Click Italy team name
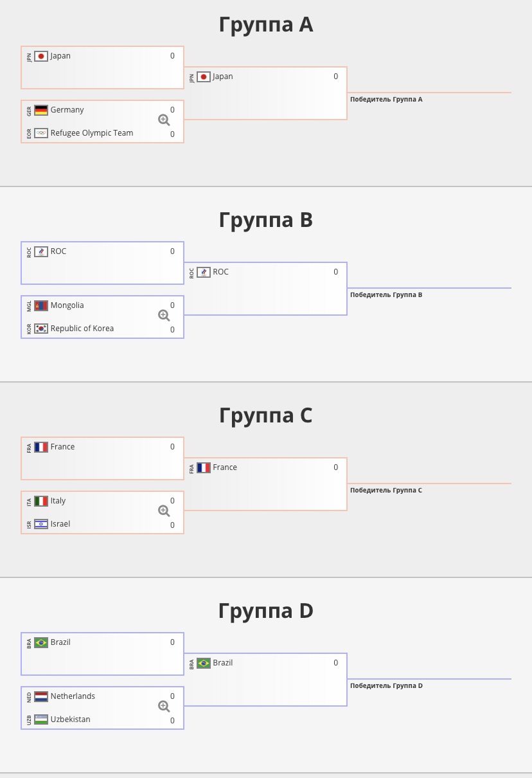The width and height of the screenshot is (532, 778). [x=58, y=501]
